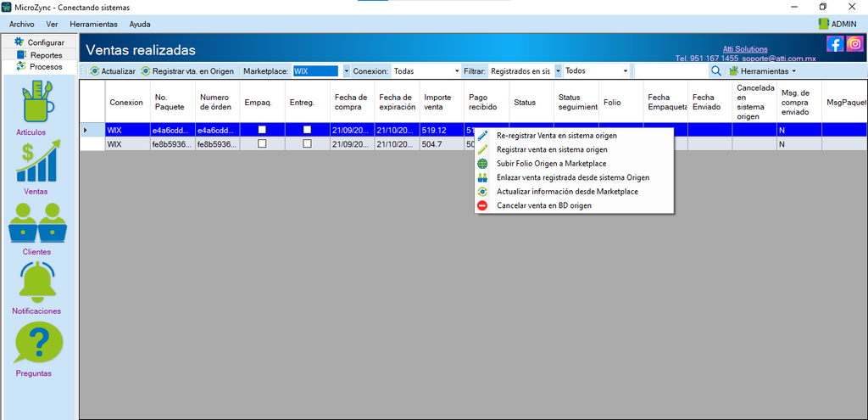This screenshot has height=420, width=868.
Task: Expand the second Todos filter dropdown
Action: [626, 71]
